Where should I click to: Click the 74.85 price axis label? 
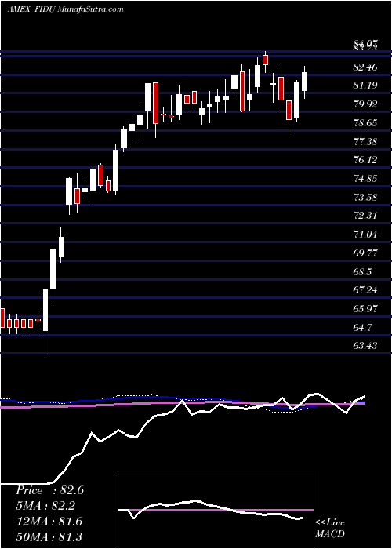(365, 179)
